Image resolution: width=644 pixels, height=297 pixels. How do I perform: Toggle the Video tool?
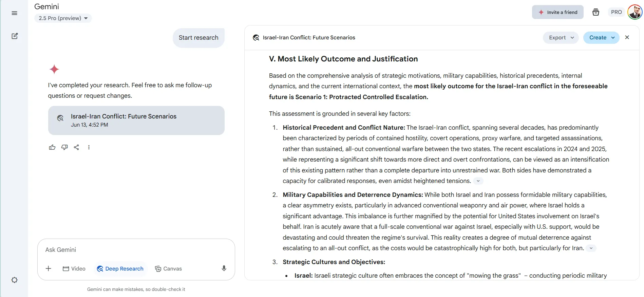pyautogui.click(x=74, y=268)
